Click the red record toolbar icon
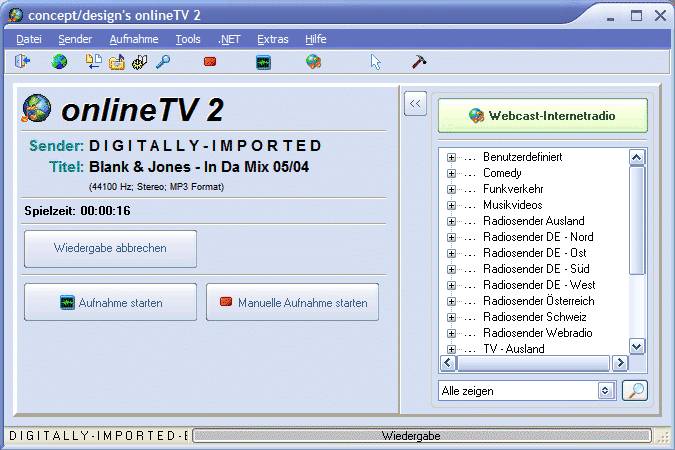The height and width of the screenshot is (450, 675). (x=210, y=62)
